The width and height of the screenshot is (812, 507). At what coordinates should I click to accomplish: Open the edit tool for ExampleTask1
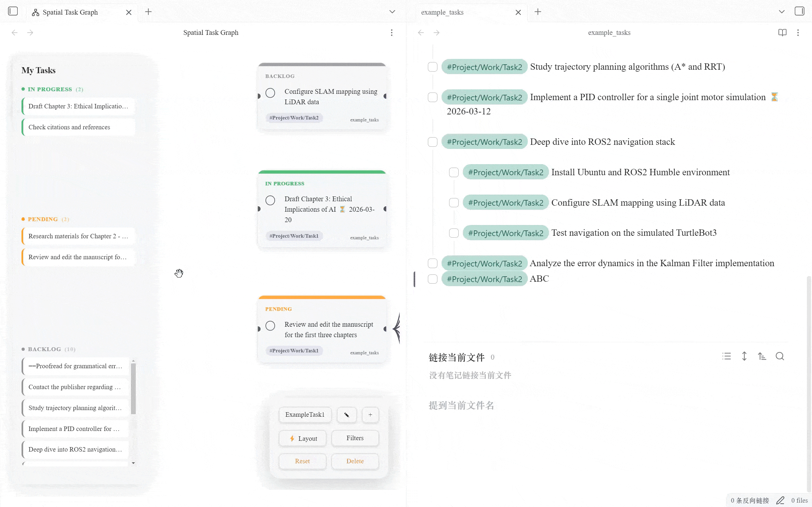[347, 414]
